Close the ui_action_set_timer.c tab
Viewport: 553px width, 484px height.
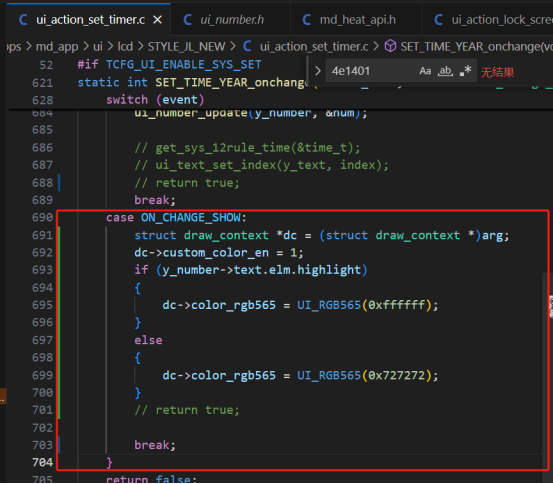[x=158, y=20]
